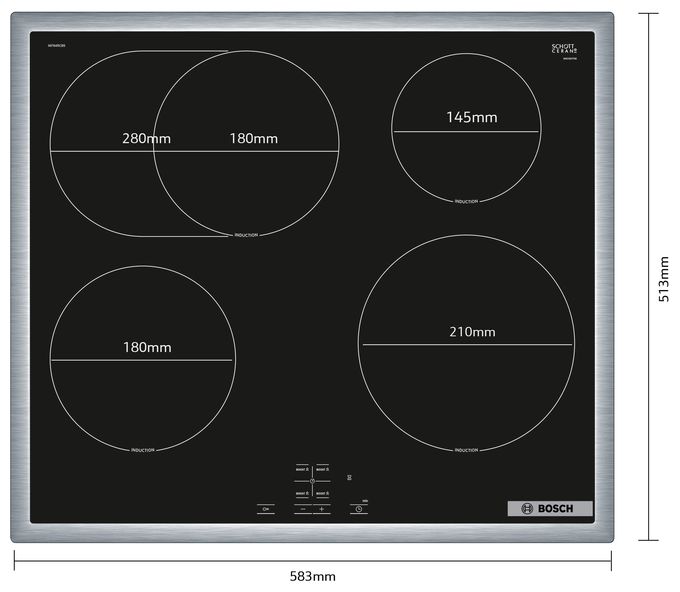680x592 pixels.
Task: Click the model number text in the glass top-left corner
Action: point(56,46)
